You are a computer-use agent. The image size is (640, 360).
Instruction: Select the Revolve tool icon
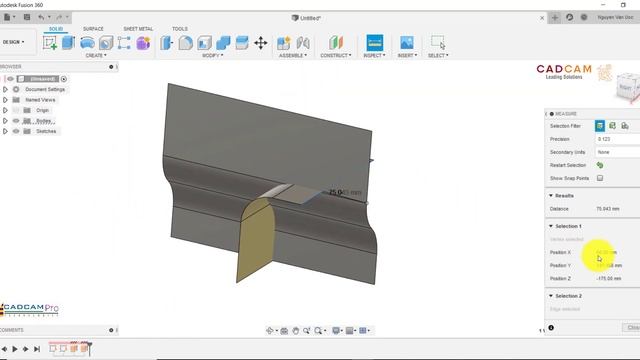(87, 43)
